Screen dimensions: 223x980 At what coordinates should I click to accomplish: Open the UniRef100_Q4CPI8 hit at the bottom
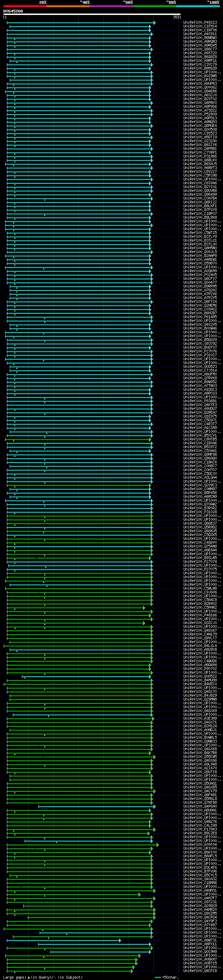click(x=200, y=971)
